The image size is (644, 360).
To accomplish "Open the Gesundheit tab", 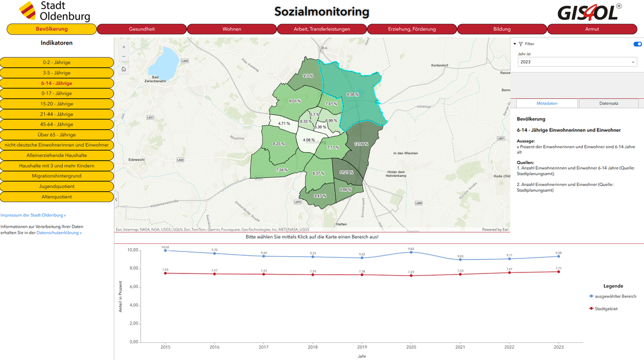I will click(x=142, y=29).
